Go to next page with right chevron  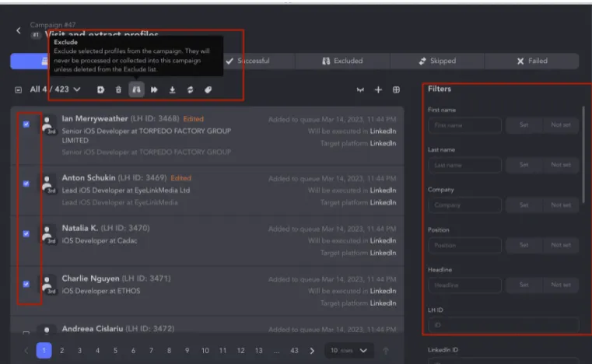[x=312, y=351]
